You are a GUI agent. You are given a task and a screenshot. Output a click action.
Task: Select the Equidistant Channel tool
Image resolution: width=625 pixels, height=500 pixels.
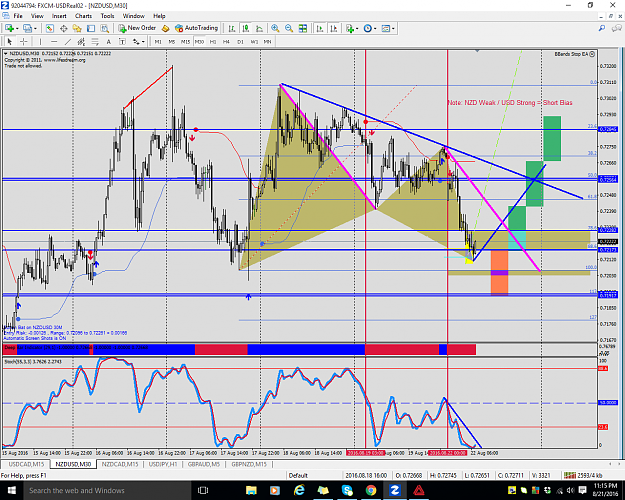[x=81, y=41]
